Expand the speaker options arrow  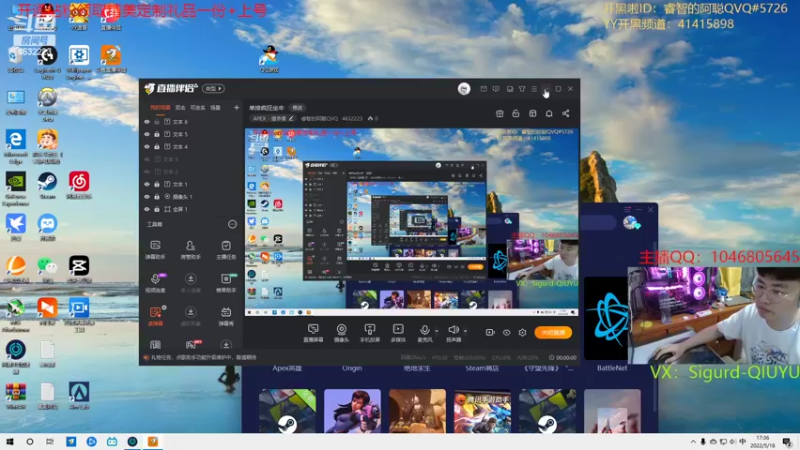point(465,331)
